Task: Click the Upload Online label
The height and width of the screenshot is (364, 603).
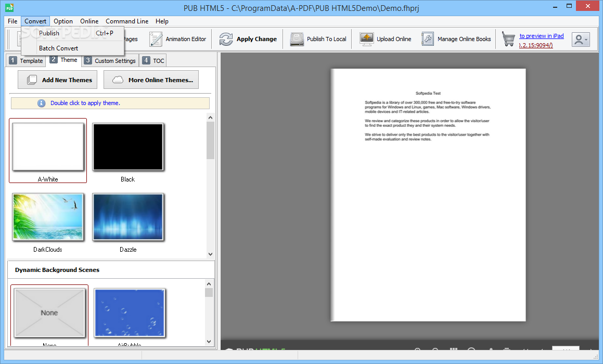Action: (394, 39)
